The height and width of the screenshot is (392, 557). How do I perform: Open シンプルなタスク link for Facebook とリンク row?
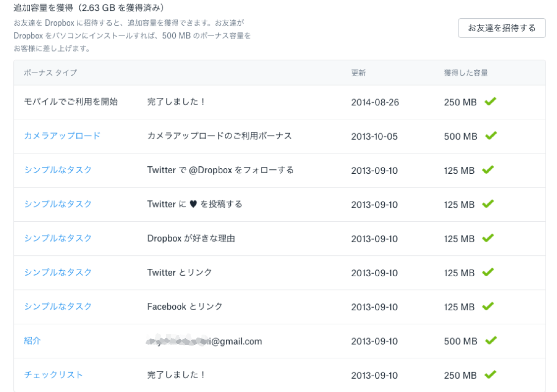(58, 306)
